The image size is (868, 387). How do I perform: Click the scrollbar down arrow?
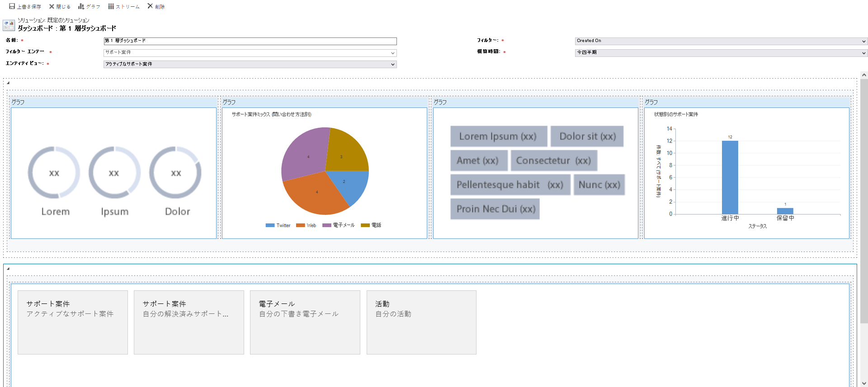(x=864, y=383)
